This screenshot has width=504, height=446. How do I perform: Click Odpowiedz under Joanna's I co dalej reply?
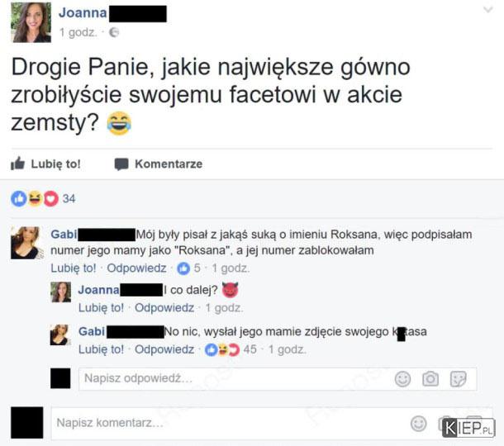(x=164, y=308)
